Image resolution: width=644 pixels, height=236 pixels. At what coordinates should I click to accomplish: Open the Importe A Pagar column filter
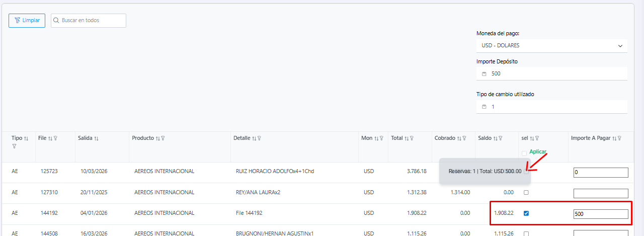click(619, 138)
